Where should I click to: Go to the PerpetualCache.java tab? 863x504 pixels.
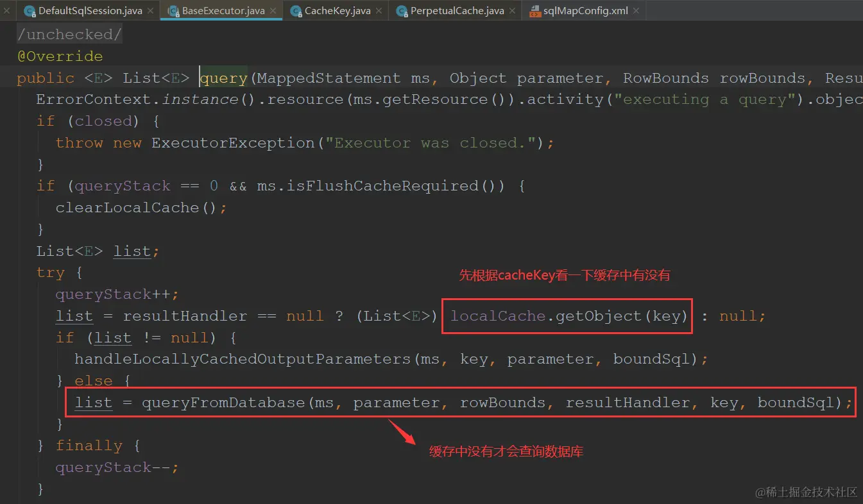456,11
